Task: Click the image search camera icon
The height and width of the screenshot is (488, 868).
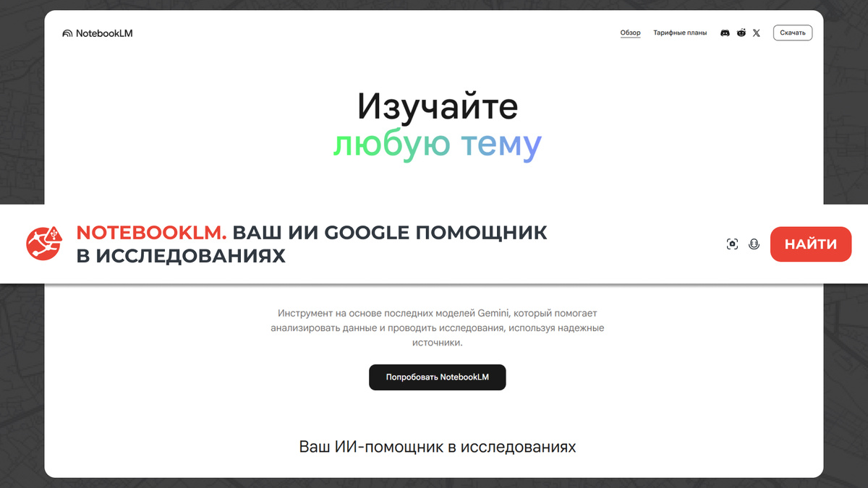Action: pyautogui.click(x=732, y=244)
